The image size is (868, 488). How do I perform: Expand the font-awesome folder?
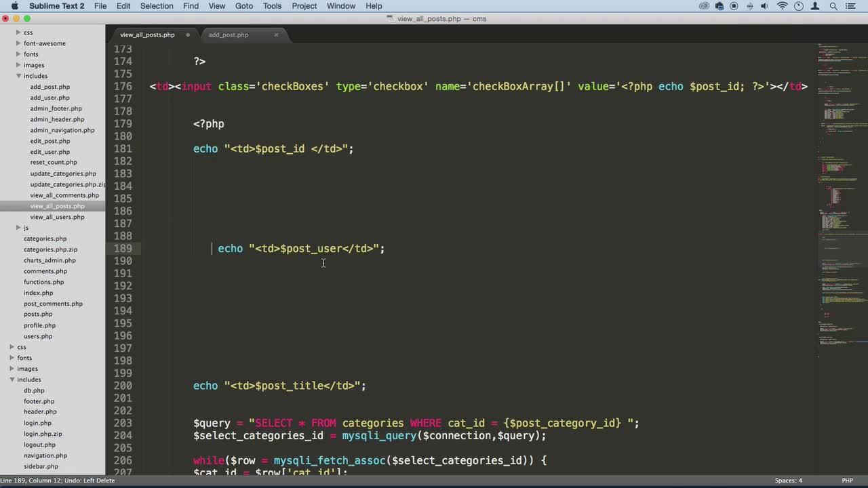pos(19,43)
